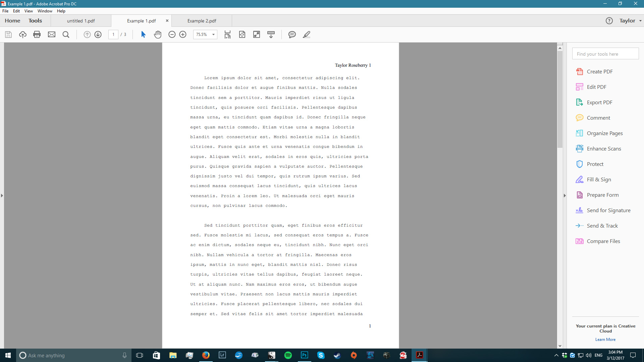Click the Find your tools search box
The image size is (644, 362).
tap(605, 54)
